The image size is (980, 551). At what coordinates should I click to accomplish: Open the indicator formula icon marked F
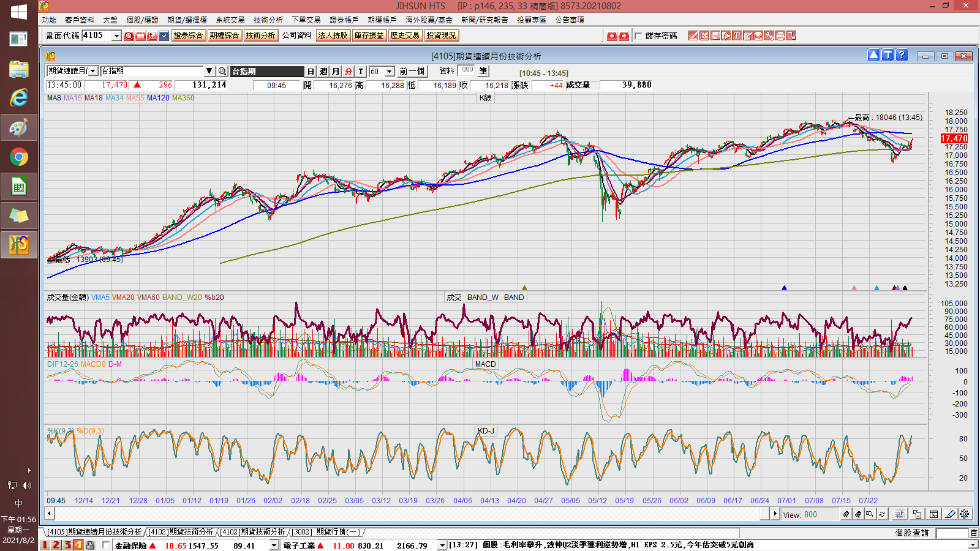tap(900, 514)
